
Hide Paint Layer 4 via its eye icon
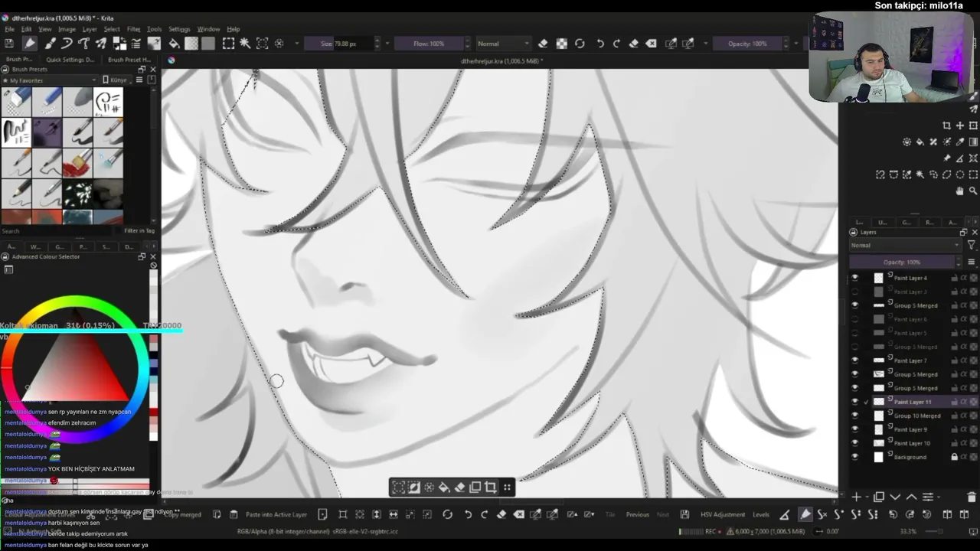855,278
